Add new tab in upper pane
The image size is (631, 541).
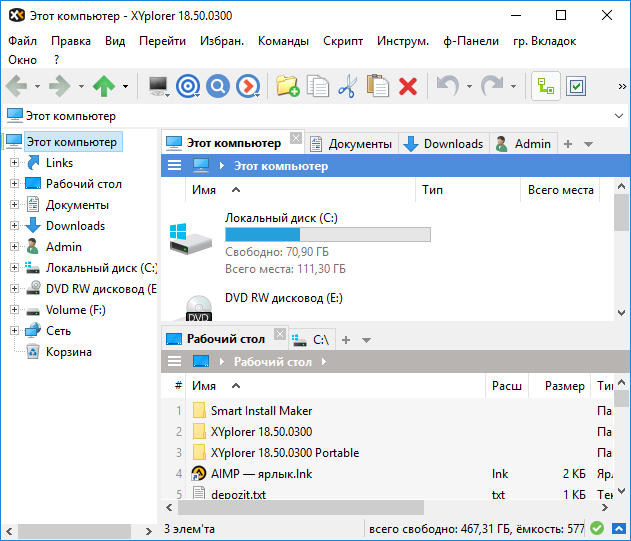click(568, 144)
